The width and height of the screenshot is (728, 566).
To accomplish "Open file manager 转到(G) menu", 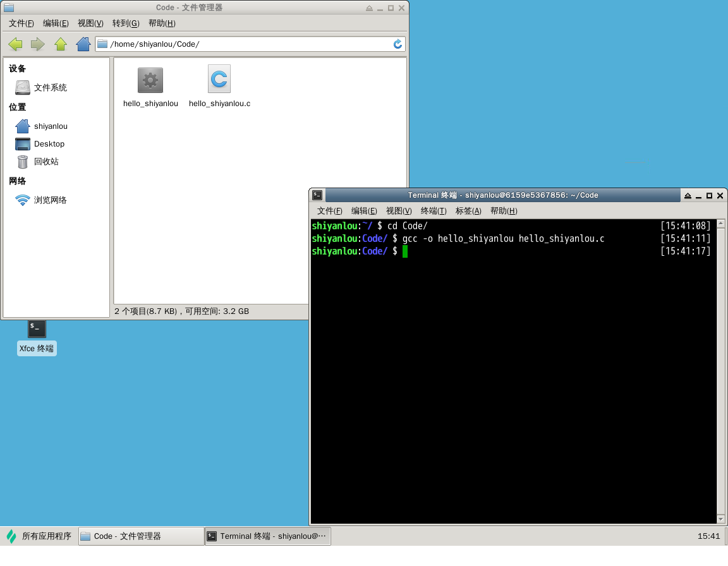I will pyautogui.click(x=126, y=23).
